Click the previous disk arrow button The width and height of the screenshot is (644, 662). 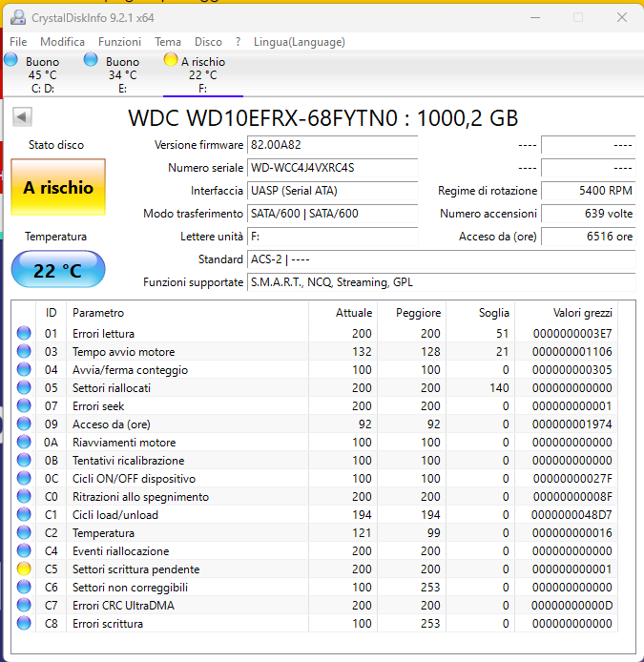click(22, 117)
